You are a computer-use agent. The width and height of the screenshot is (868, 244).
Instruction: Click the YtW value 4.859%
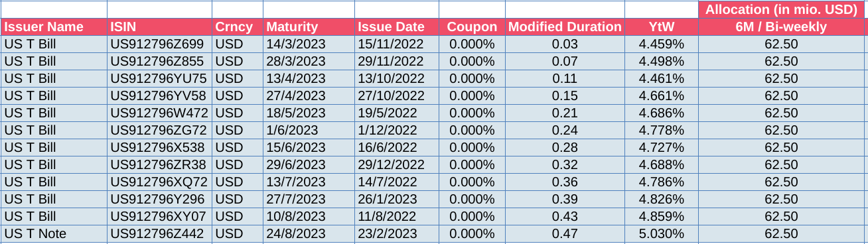(662, 217)
